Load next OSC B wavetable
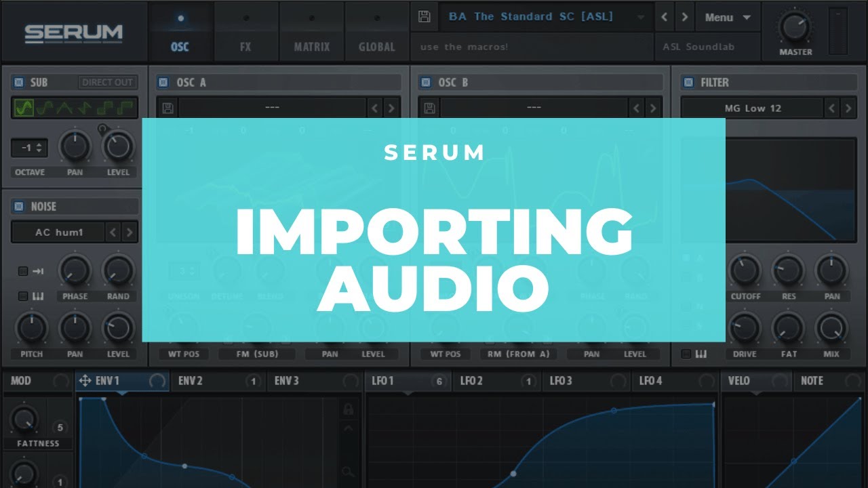The image size is (868, 488). pyautogui.click(x=652, y=108)
